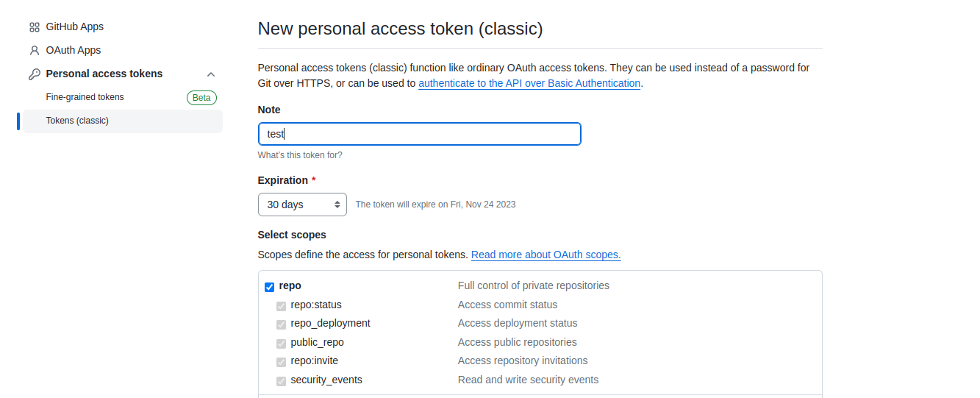Uncheck the repo scope checkbox
980x398 pixels.
tap(269, 287)
